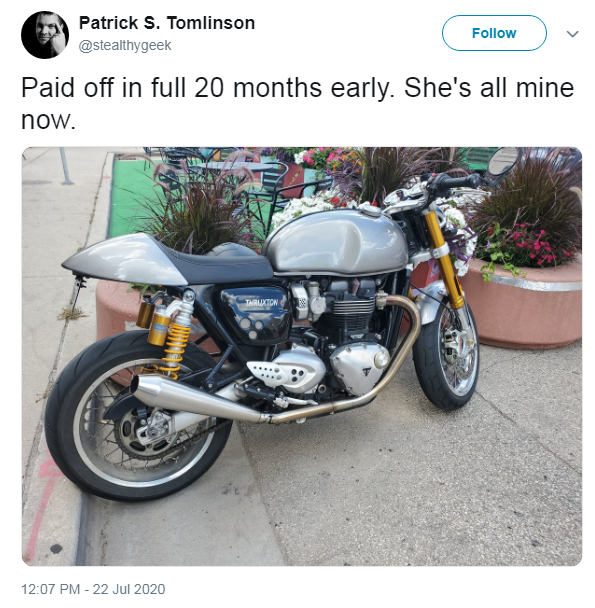Click the fuel filler cap on the tank

370,210
